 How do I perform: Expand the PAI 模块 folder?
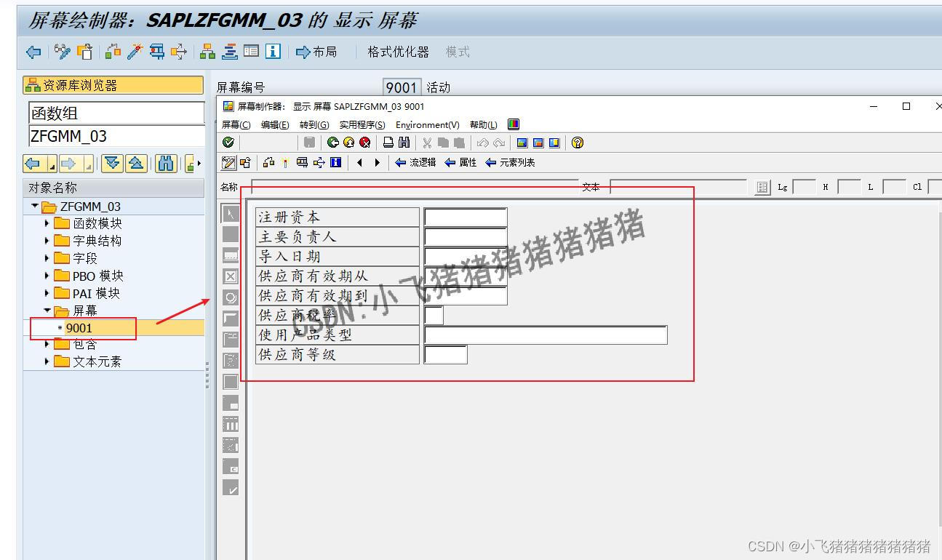[47, 293]
